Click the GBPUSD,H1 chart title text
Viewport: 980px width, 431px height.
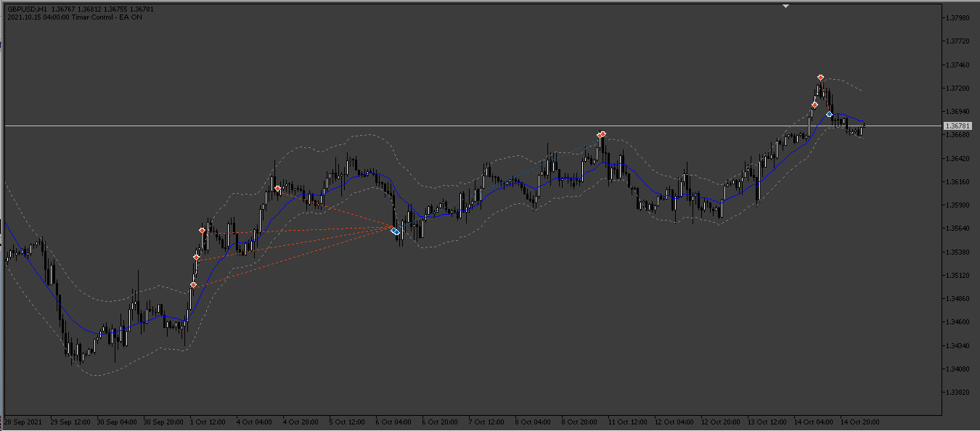pyautogui.click(x=28, y=9)
